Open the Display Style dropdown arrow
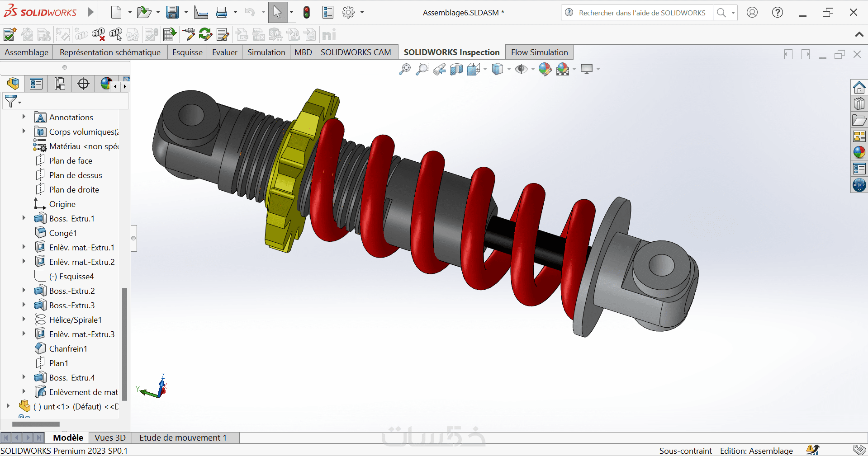This screenshot has height=456, width=868. tap(509, 69)
